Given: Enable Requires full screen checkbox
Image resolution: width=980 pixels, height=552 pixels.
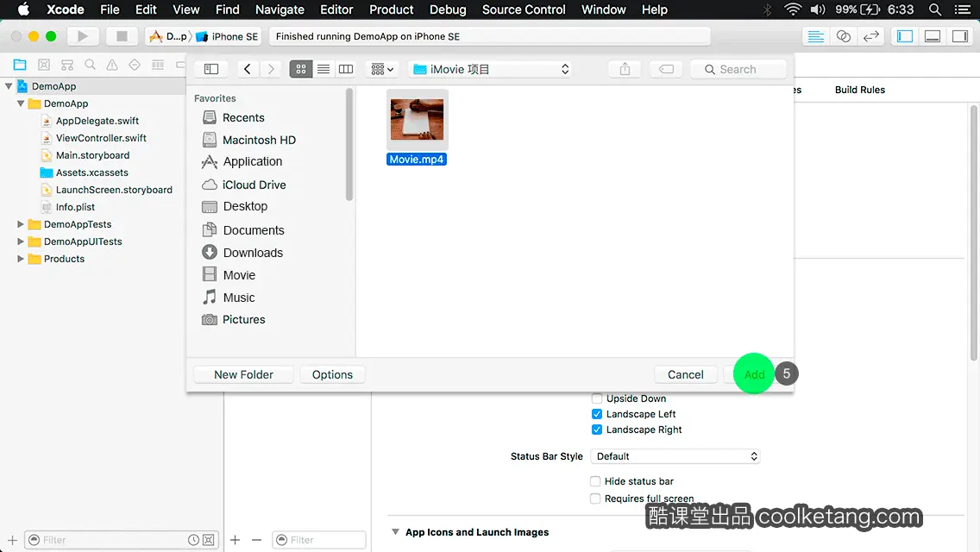Looking at the screenshot, I should point(595,499).
